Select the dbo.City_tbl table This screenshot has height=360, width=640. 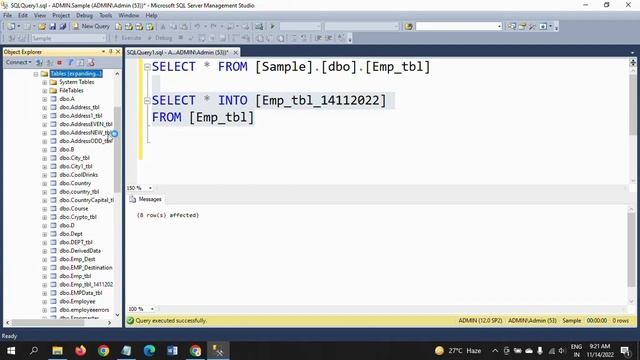[74, 158]
